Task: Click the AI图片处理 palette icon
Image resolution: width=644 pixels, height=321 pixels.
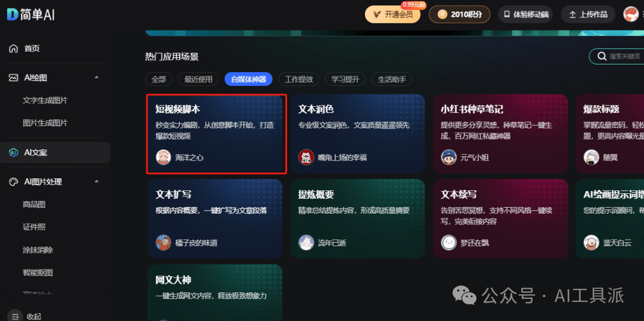Action: (14, 181)
